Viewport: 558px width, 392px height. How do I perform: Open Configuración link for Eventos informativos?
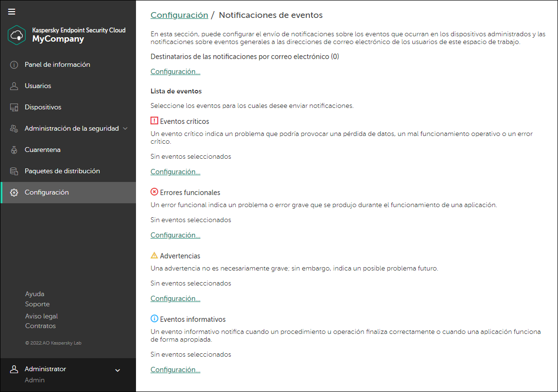(175, 370)
